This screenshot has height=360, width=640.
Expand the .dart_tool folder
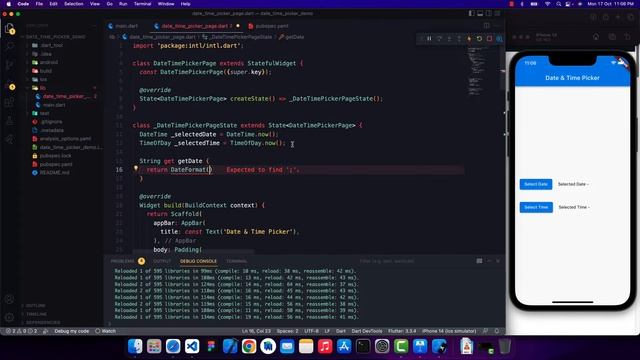pos(51,45)
